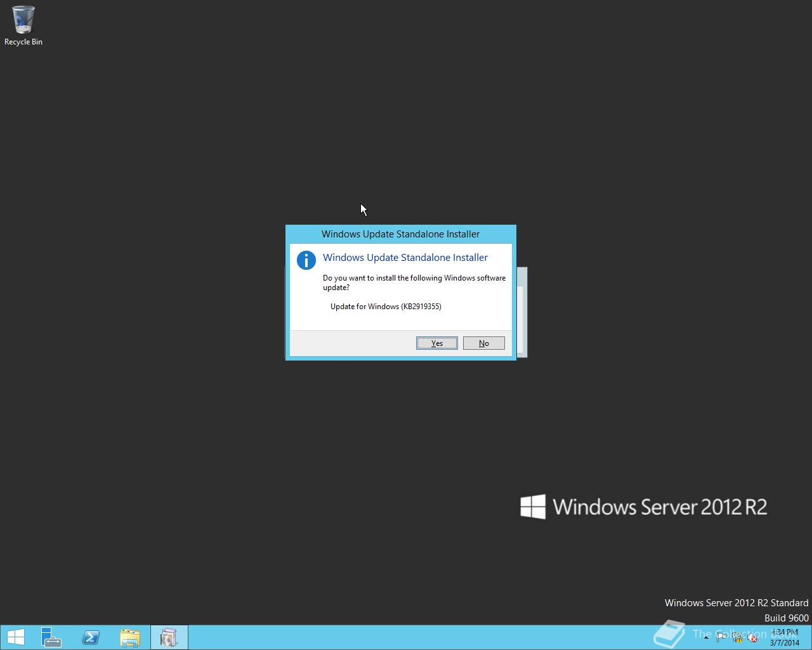The image size is (812, 650).
Task: Click the text 'Update for Windows (KB2919355)'
Action: [386, 307]
